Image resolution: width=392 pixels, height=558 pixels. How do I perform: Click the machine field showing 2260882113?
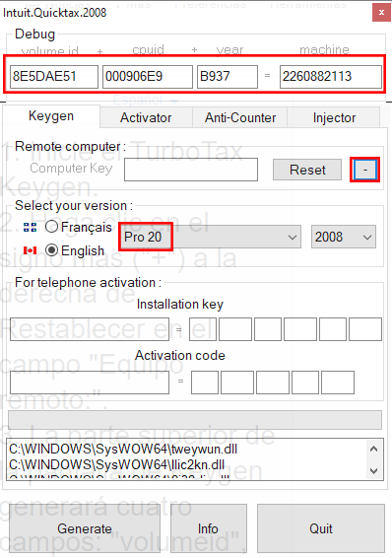coord(331,77)
